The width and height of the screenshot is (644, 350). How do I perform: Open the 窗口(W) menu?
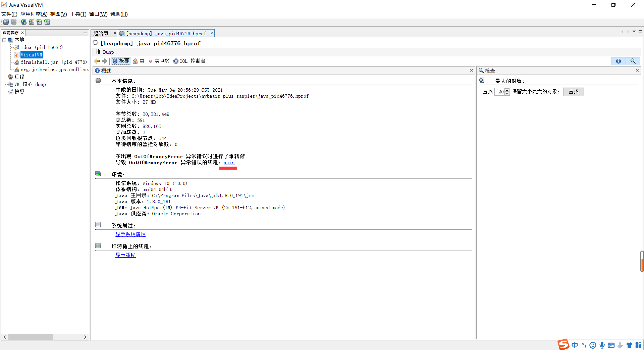pos(98,14)
